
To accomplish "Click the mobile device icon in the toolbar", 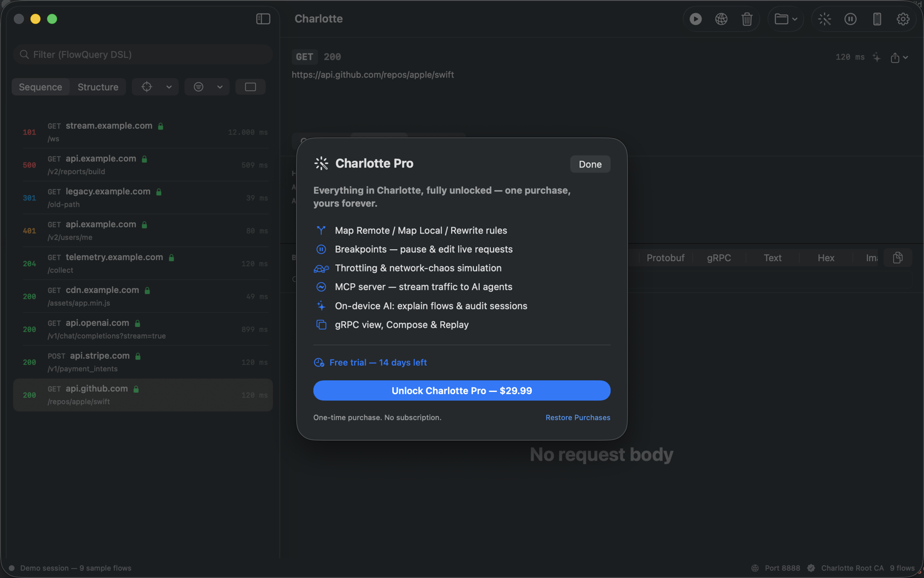I will (x=877, y=19).
